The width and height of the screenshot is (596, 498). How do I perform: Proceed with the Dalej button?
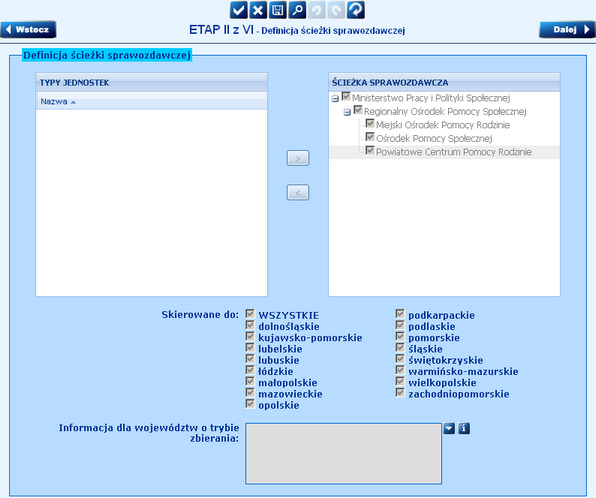tap(567, 30)
